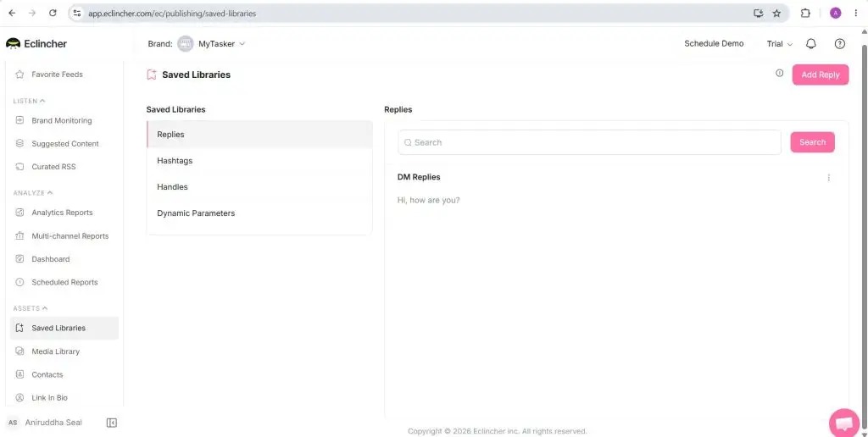The height and width of the screenshot is (437, 868).
Task: Click the Suggested Content layers icon
Action: [20, 143]
